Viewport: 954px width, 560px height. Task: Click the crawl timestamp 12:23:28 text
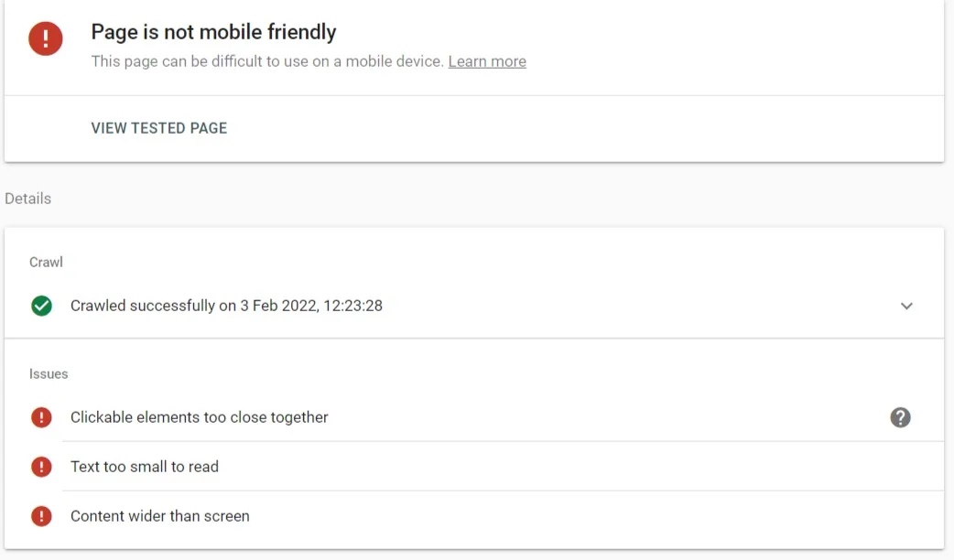point(352,306)
